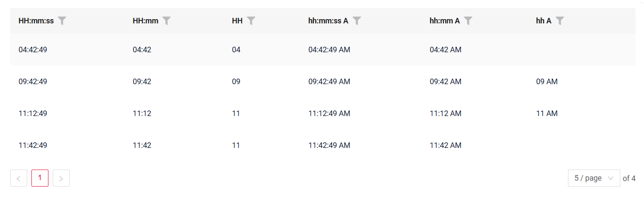The width and height of the screenshot is (644, 204).
Task: Select the 04:42 AM cell
Action: pos(445,50)
